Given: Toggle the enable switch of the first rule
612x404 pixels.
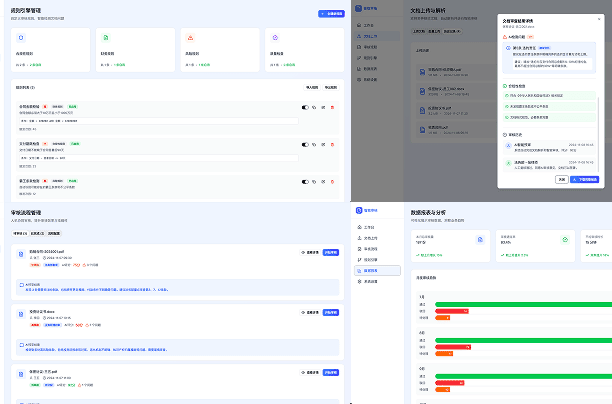Looking at the screenshot, I should pos(304,107).
